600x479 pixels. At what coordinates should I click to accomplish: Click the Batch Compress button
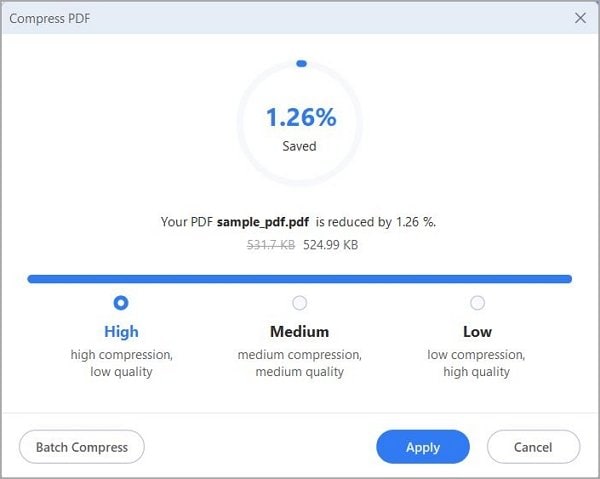tap(82, 447)
